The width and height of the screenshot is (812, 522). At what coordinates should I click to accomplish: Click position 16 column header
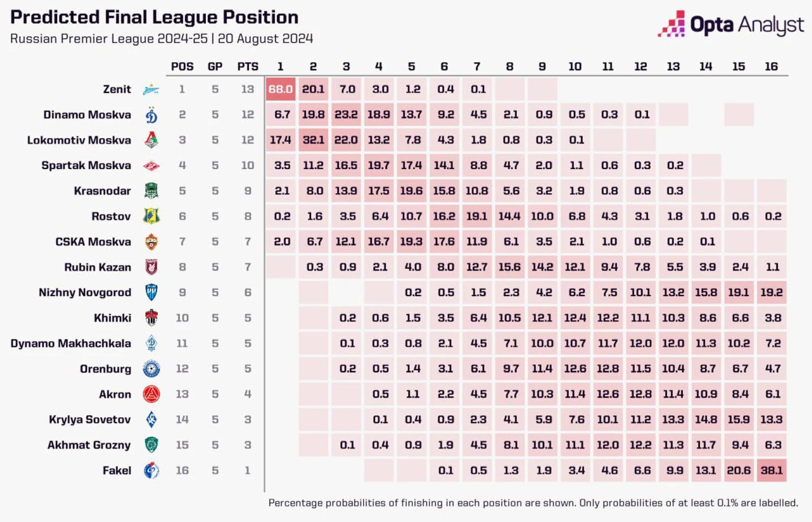click(771, 67)
